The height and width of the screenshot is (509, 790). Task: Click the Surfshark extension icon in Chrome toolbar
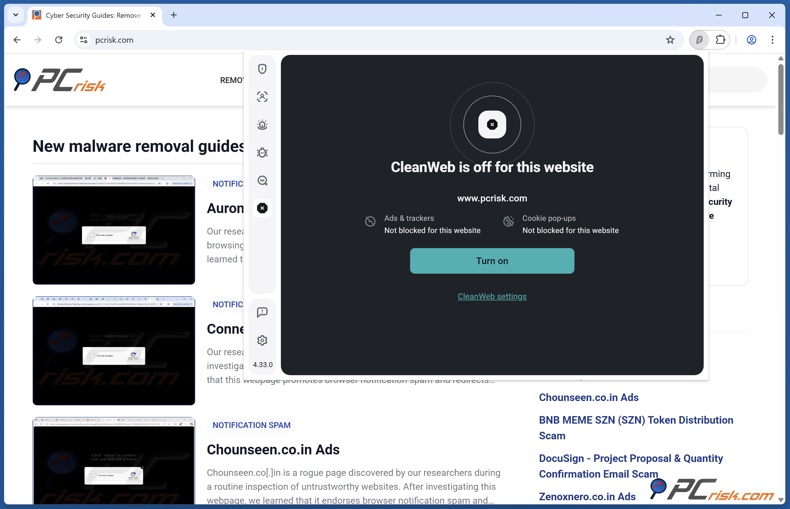click(699, 40)
